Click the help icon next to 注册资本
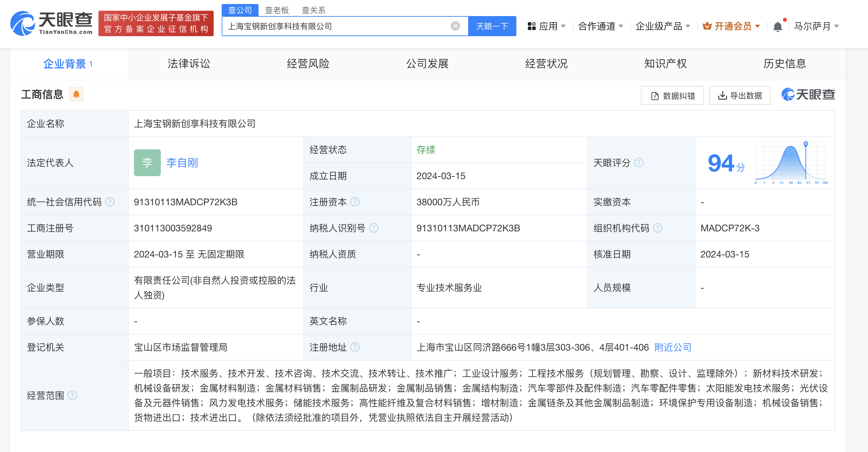Image resolution: width=868 pixels, height=452 pixels. pos(355,202)
